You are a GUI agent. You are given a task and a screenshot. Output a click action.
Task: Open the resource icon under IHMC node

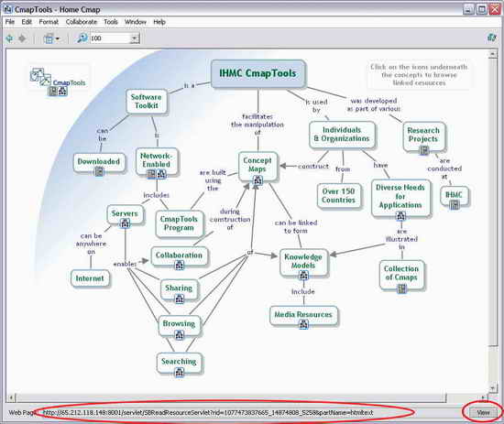(x=455, y=204)
